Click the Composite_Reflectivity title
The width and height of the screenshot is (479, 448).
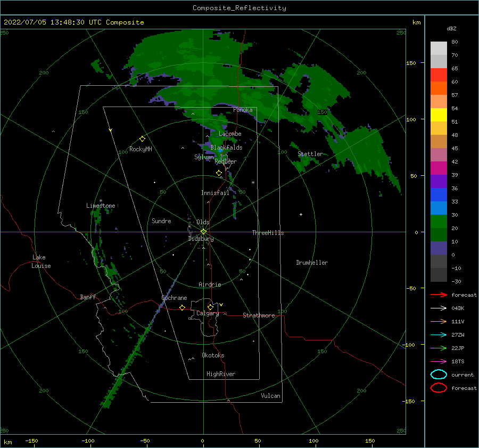(240, 8)
